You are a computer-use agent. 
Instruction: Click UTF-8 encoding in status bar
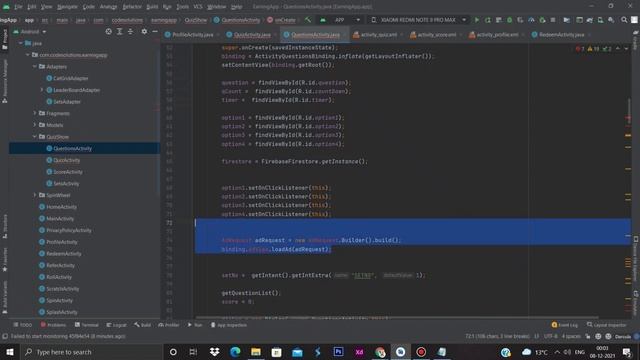550,336
